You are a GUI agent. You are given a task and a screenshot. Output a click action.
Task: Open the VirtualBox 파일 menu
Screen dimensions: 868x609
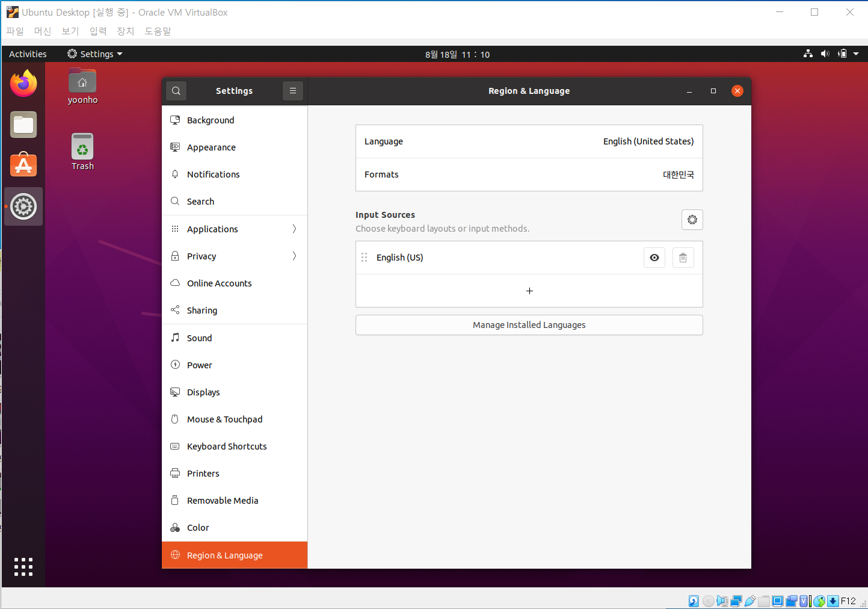point(15,31)
